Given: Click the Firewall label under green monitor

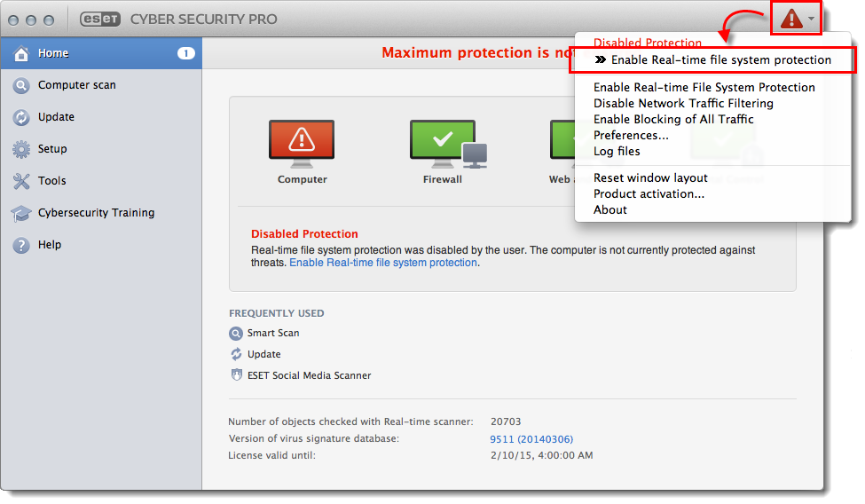Looking at the screenshot, I should click(443, 179).
